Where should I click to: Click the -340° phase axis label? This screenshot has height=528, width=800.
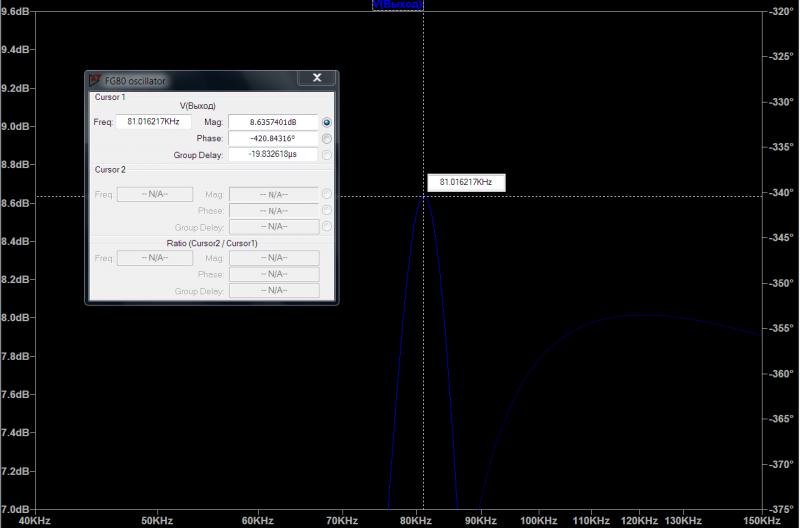[x=781, y=193]
